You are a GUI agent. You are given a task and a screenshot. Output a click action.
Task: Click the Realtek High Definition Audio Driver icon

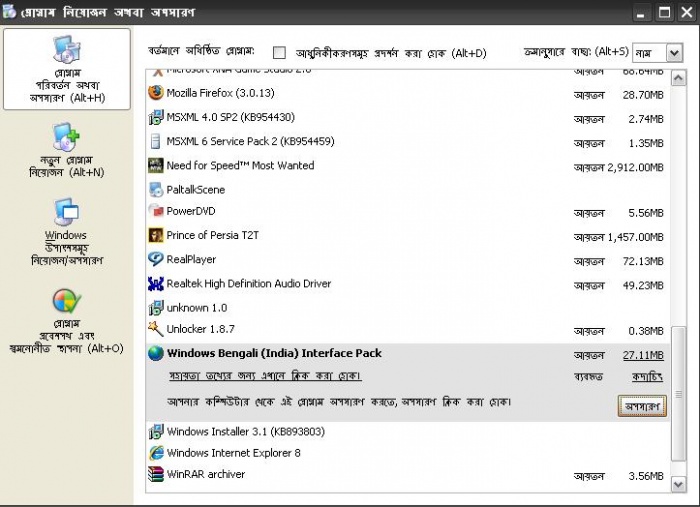coord(156,283)
